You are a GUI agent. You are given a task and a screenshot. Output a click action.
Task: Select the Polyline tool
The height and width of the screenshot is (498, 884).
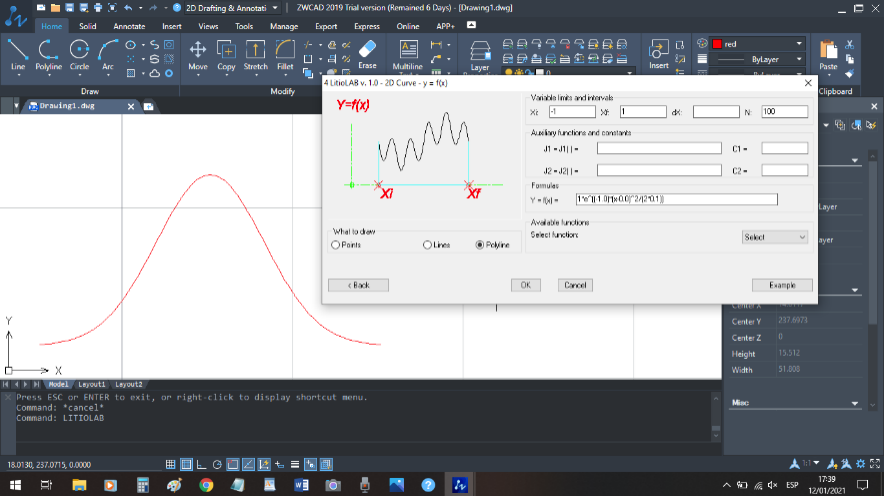click(x=48, y=55)
